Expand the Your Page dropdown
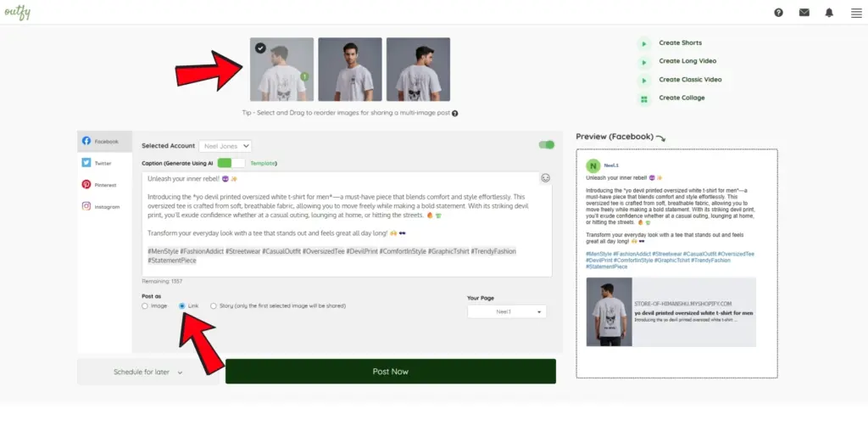This screenshot has width=868, height=426. pyautogui.click(x=507, y=312)
